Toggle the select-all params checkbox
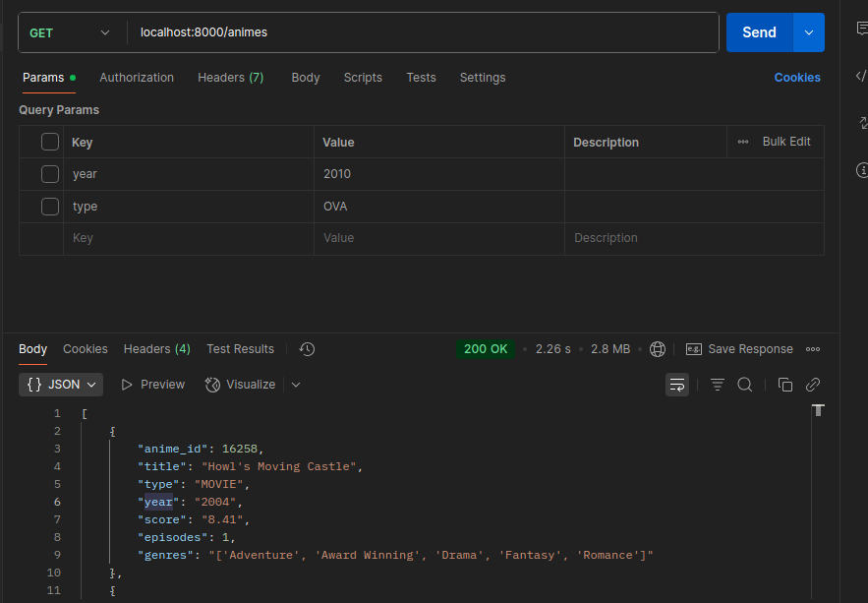Image resolution: width=868 pixels, height=603 pixels. coord(50,142)
